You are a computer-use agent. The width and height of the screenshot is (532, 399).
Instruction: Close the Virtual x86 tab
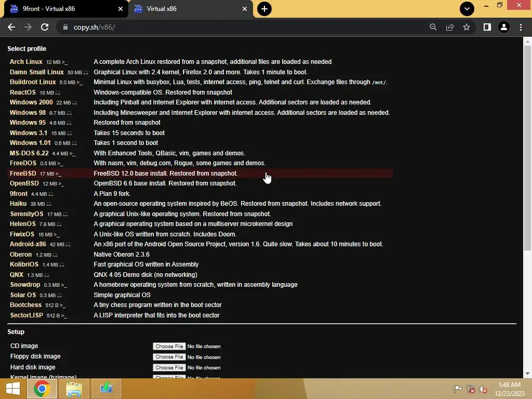pos(245,9)
